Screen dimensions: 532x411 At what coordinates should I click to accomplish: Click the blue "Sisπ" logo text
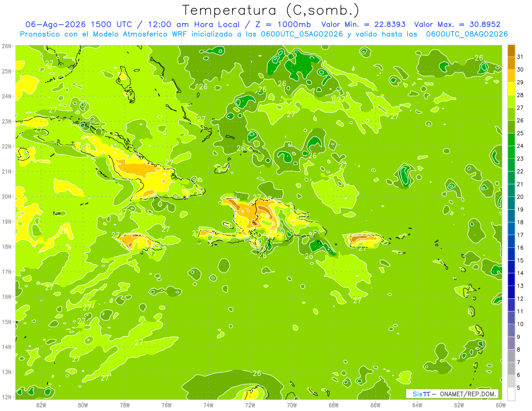421,394
